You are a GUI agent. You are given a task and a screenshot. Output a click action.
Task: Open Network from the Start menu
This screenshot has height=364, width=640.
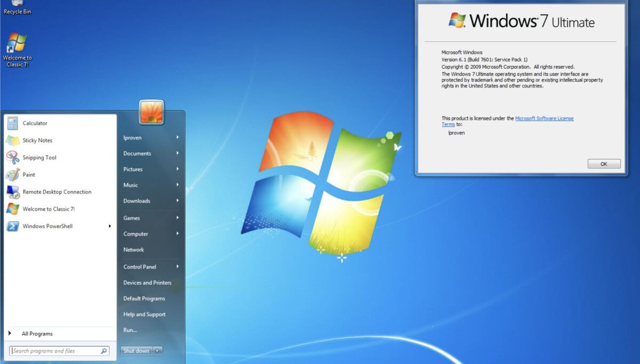134,249
